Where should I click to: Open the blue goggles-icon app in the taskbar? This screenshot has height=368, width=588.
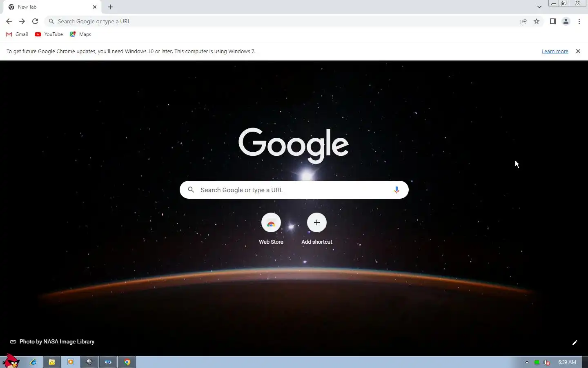108,362
